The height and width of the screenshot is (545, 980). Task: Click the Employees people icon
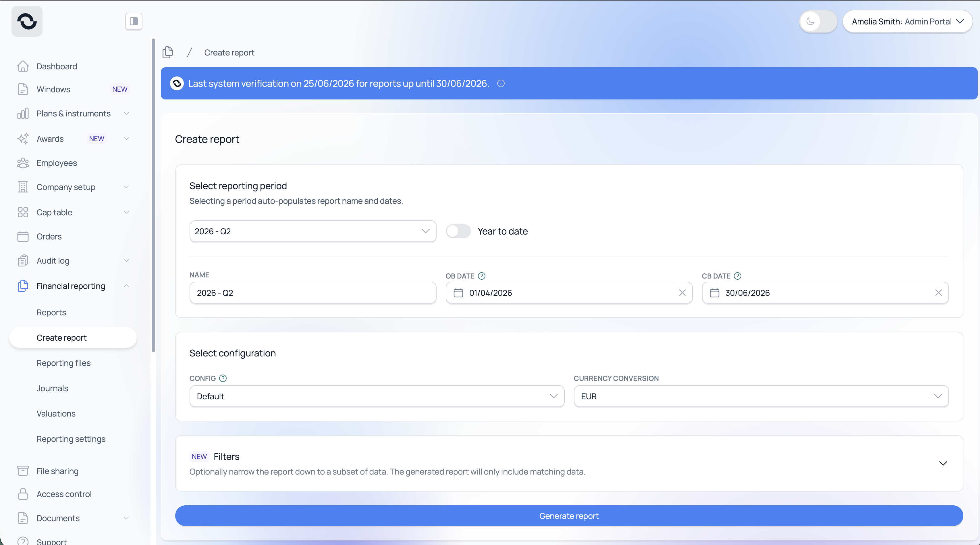(x=23, y=163)
